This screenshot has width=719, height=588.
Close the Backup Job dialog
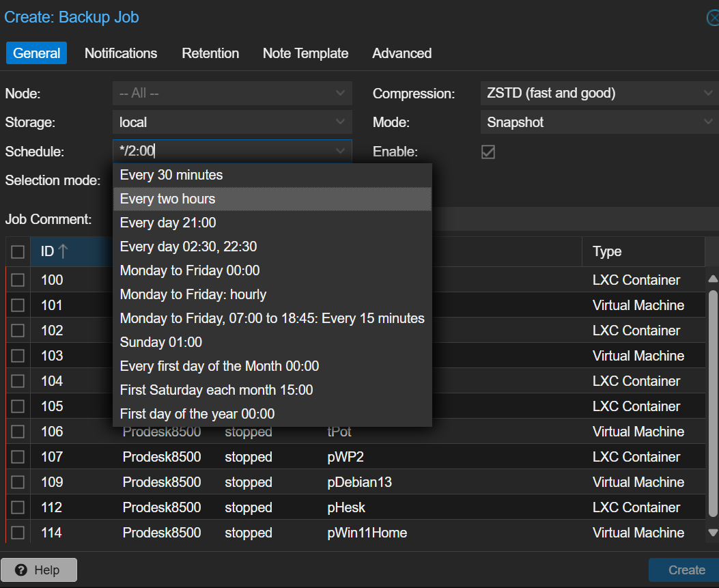pyautogui.click(x=713, y=18)
